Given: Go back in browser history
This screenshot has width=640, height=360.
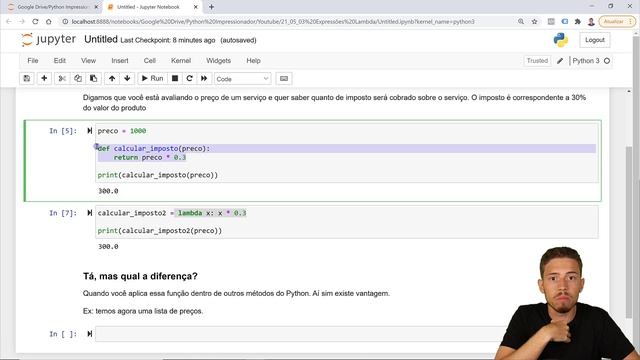Looking at the screenshot, I should coord(9,21).
